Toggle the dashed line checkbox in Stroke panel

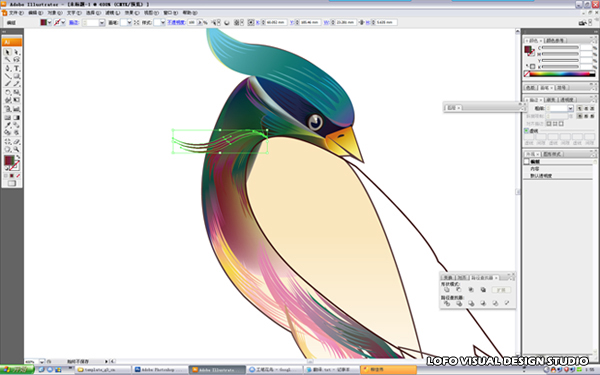(x=527, y=130)
